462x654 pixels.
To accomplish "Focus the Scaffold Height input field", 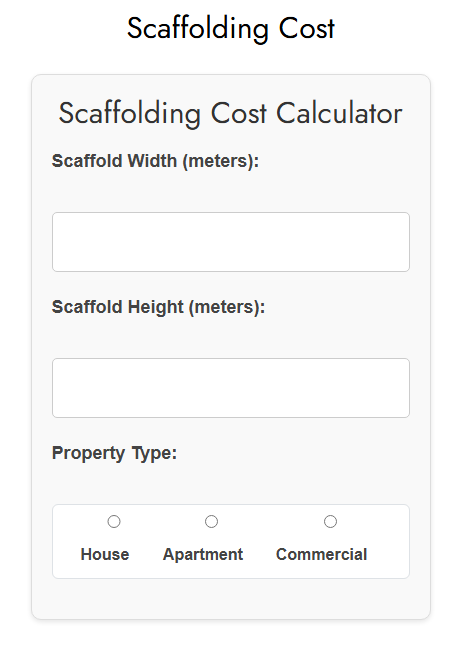I will 231,388.
